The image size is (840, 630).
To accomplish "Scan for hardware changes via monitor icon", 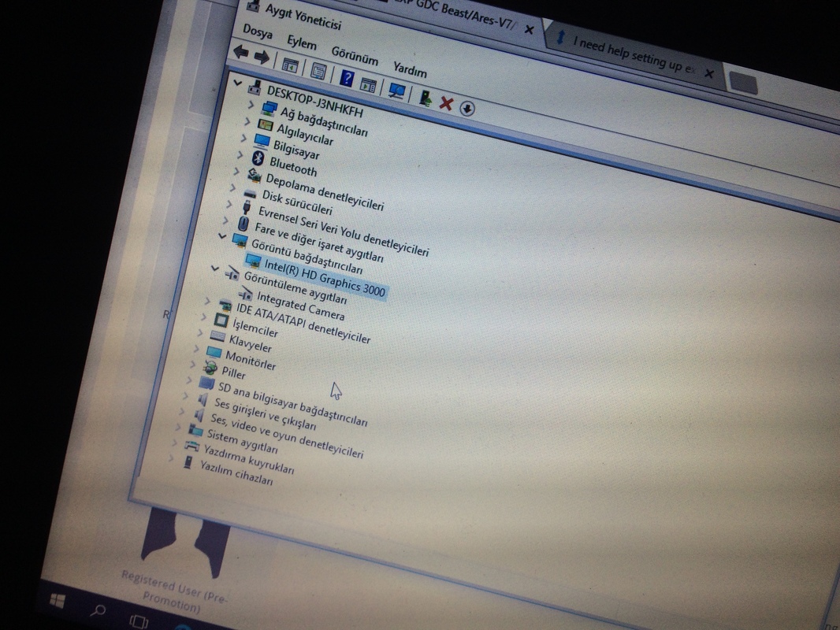I will pos(397,91).
